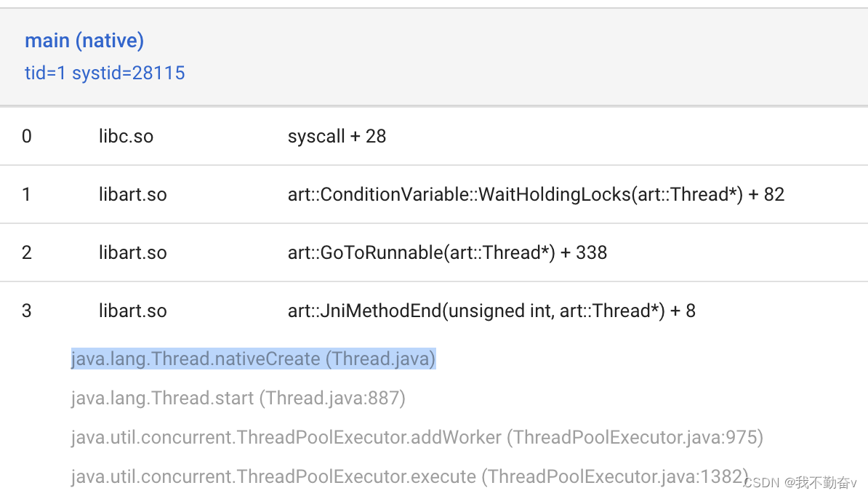Select stack frame number 0
The height and width of the screenshot is (496, 868).
pos(27,136)
